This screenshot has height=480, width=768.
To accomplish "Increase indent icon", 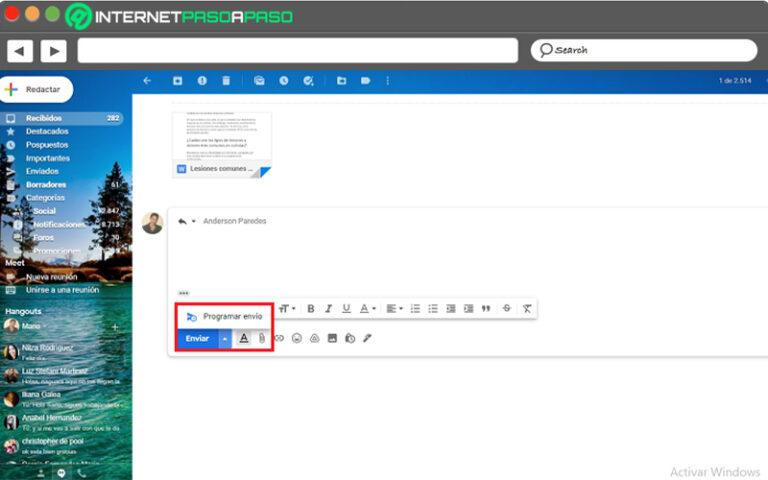I will (468, 309).
